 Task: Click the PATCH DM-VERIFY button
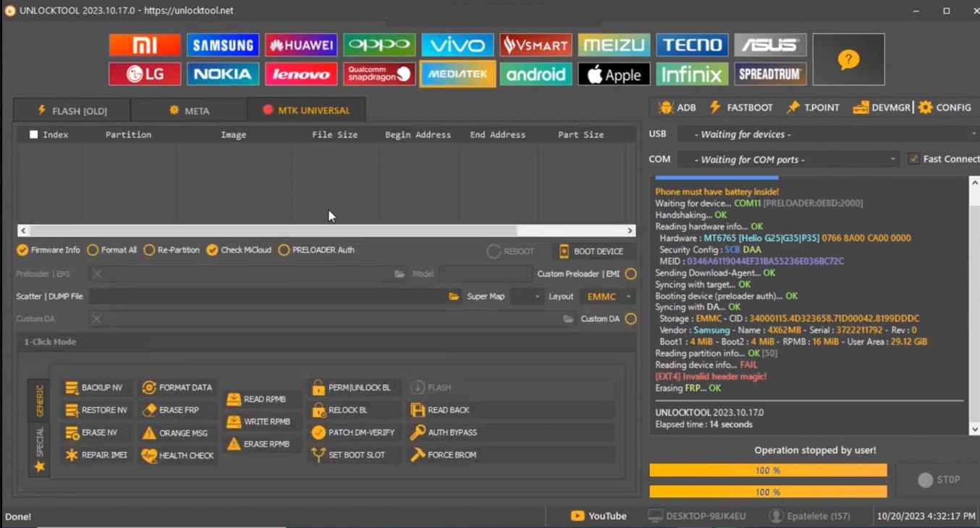(x=353, y=432)
